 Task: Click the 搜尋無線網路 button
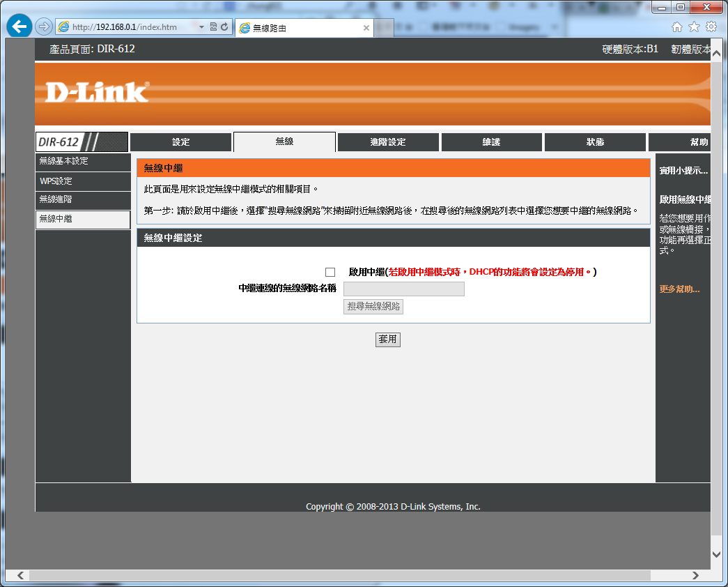click(373, 307)
